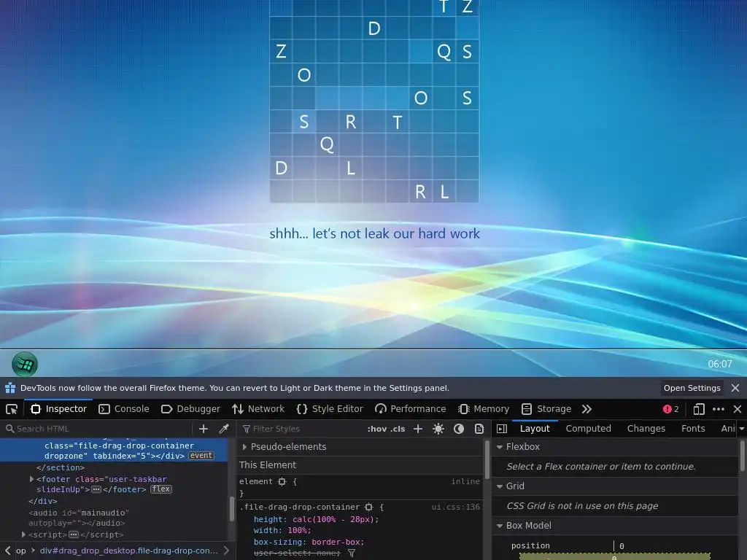Activate the element picker tool
Screen dimensions: 747x560
(x=12, y=409)
